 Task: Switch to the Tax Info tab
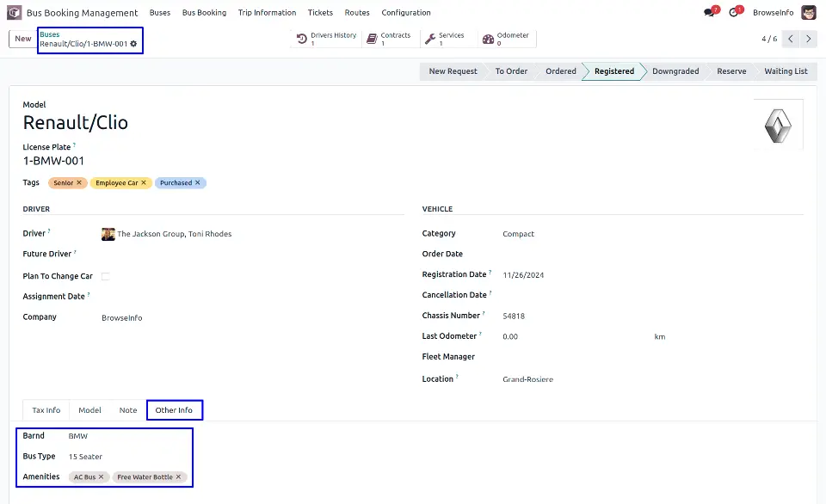pos(46,410)
